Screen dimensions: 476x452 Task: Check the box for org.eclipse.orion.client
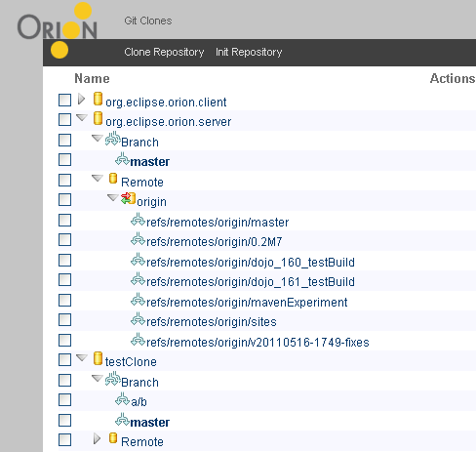(64, 100)
